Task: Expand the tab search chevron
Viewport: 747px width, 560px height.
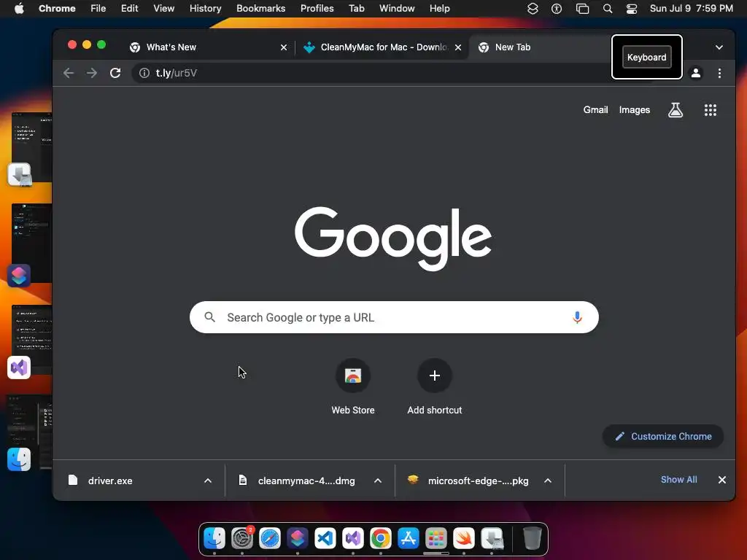Action: click(719, 47)
